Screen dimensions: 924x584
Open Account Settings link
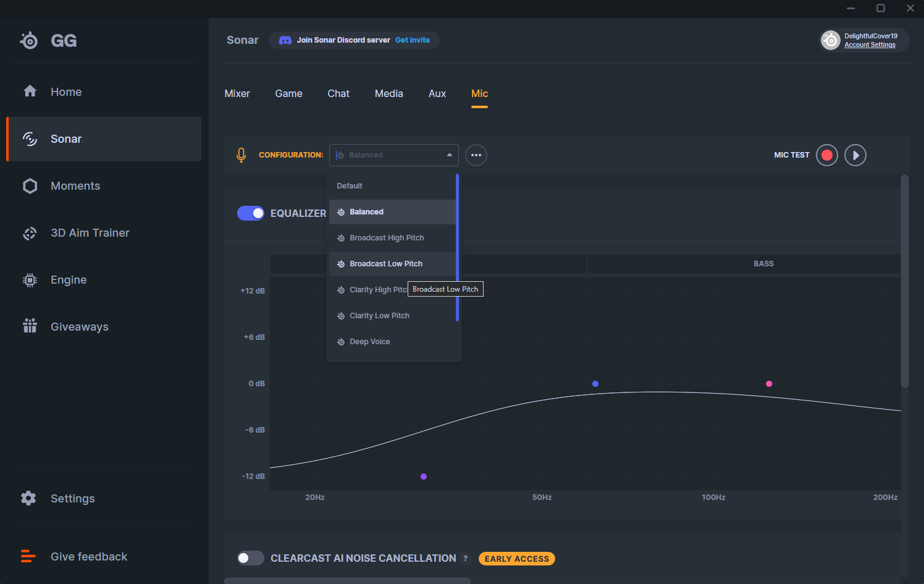point(870,45)
